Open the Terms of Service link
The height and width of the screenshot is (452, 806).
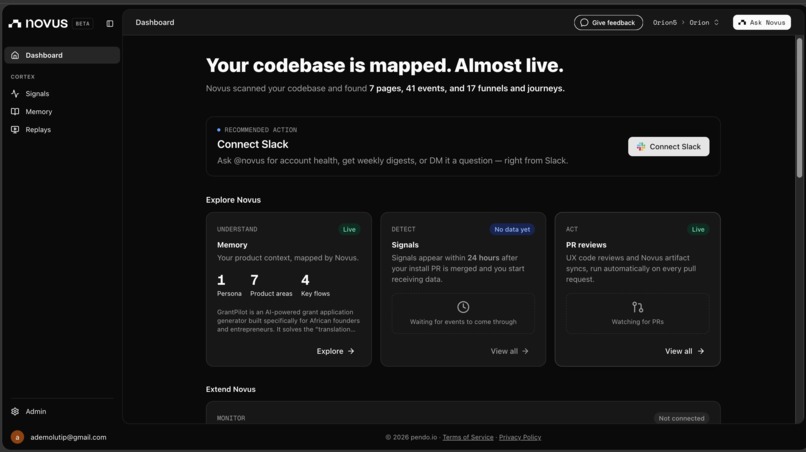click(468, 437)
